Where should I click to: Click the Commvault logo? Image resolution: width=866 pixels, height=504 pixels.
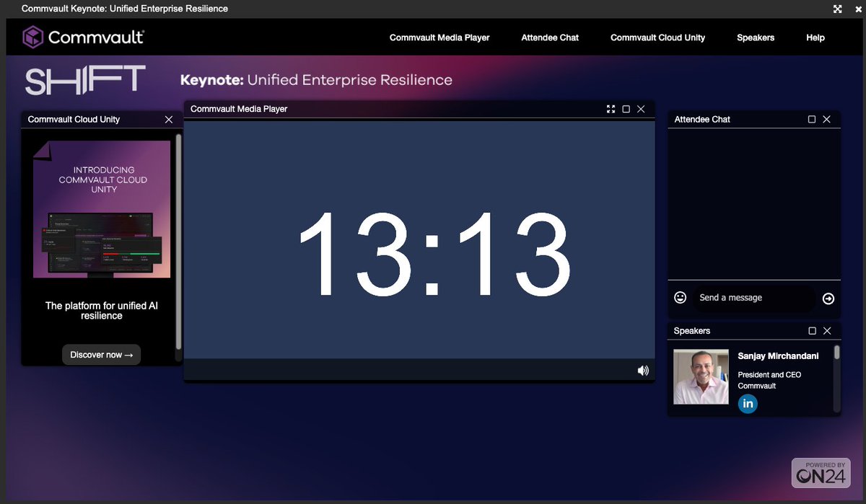click(x=83, y=37)
